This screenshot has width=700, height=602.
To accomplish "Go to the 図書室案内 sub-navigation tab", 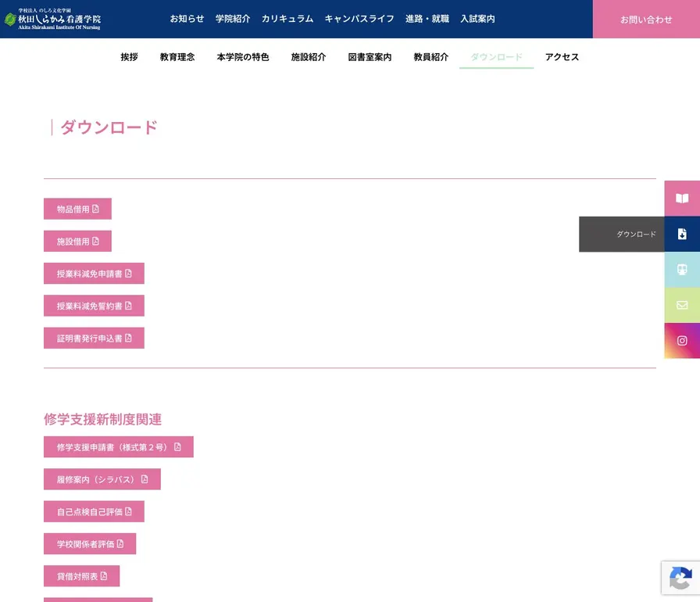I will pos(370,57).
